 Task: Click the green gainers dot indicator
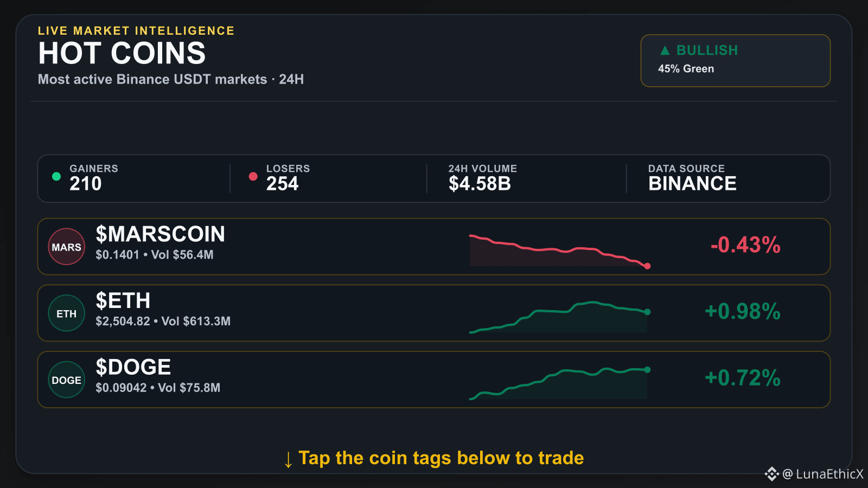56,176
